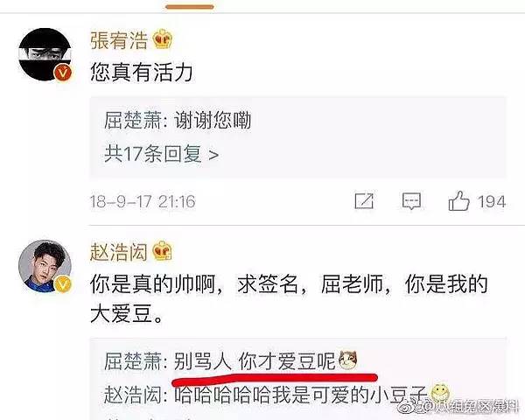The height and width of the screenshot is (420, 525).
Task: Open 赵浩闳's profile from username
Action: click(119, 251)
